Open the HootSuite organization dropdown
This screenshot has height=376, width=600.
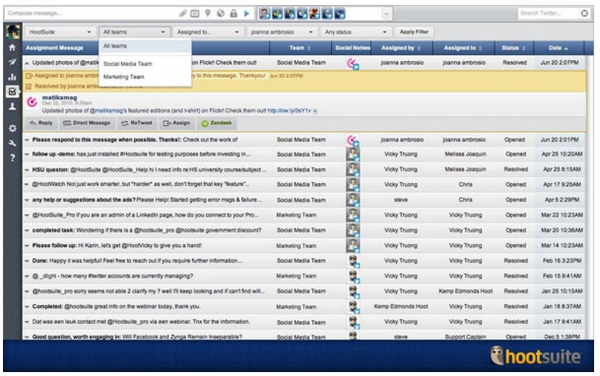(x=60, y=32)
